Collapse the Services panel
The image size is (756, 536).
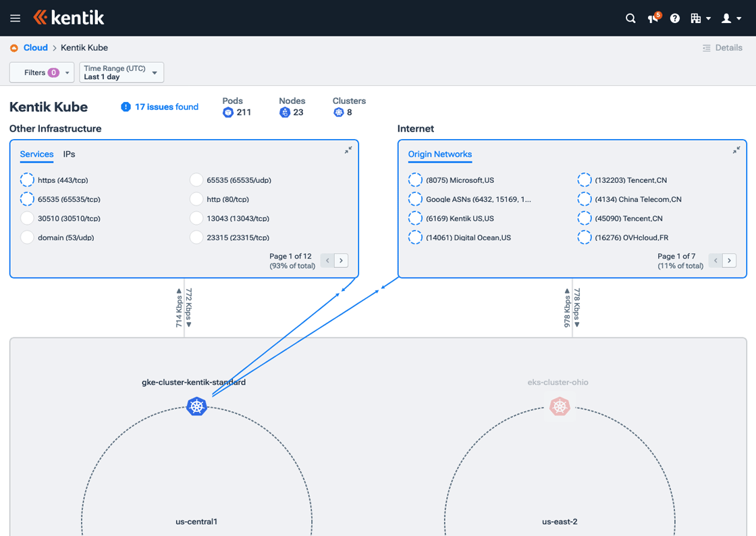348,150
